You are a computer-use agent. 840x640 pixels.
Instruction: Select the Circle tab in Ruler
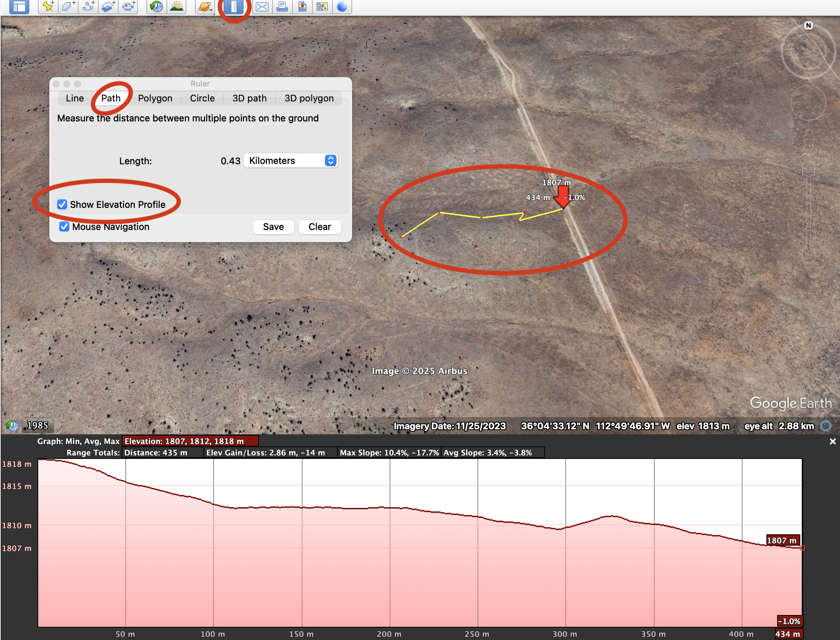click(202, 98)
